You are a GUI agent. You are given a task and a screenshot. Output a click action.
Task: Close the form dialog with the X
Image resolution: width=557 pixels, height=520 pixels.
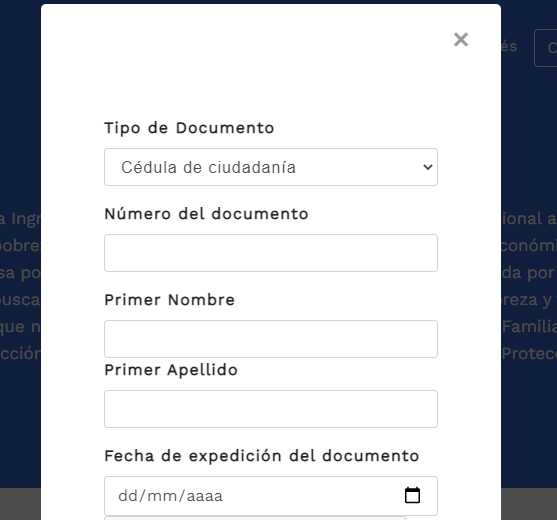[x=461, y=39]
